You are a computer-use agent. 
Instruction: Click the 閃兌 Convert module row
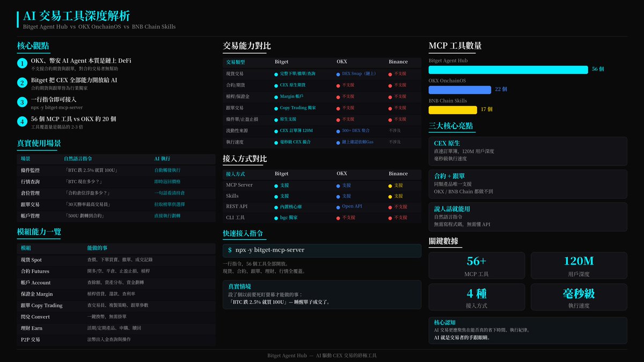(116, 316)
